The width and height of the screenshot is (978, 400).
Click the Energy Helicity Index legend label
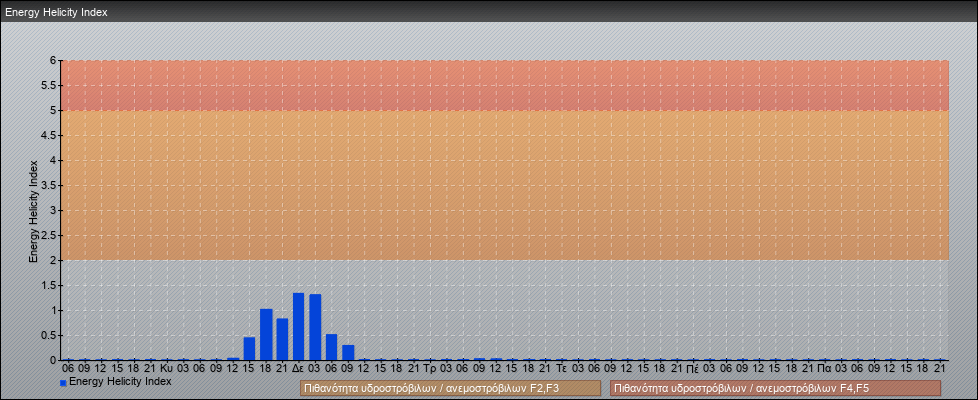(x=120, y=382)
